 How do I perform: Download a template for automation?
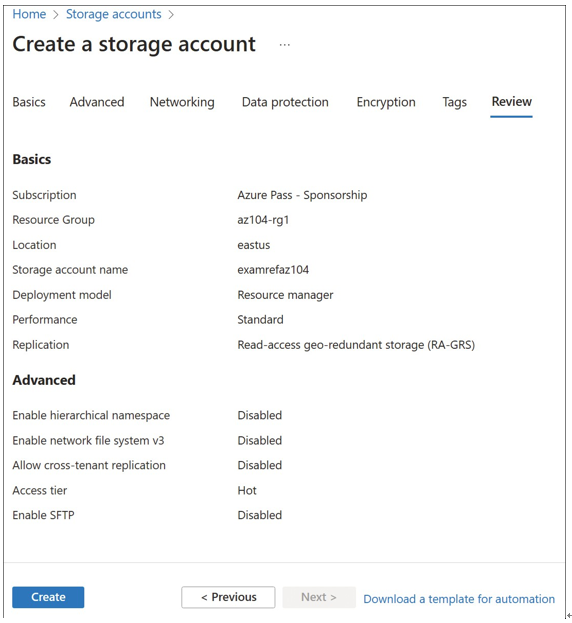[459, 599]
